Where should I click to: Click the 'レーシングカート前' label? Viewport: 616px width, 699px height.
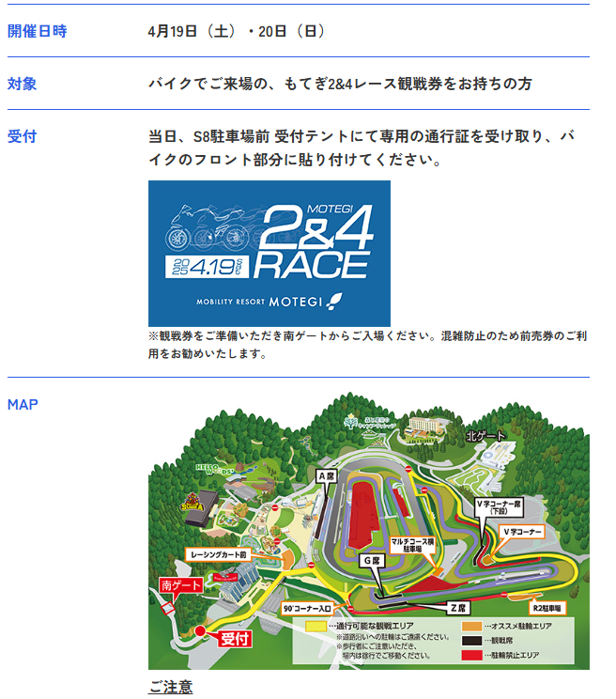218,554
